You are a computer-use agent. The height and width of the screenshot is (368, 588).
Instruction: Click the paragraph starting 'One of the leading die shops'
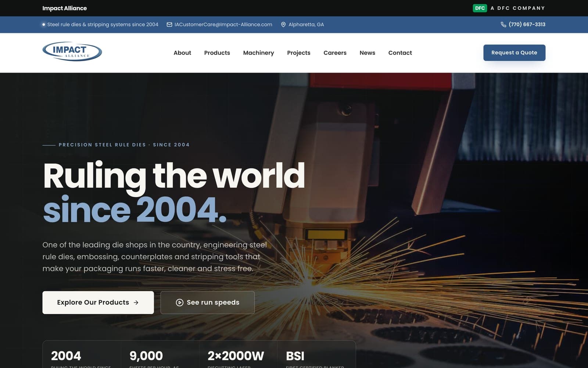pyautogui.click(x=155, y=257)
